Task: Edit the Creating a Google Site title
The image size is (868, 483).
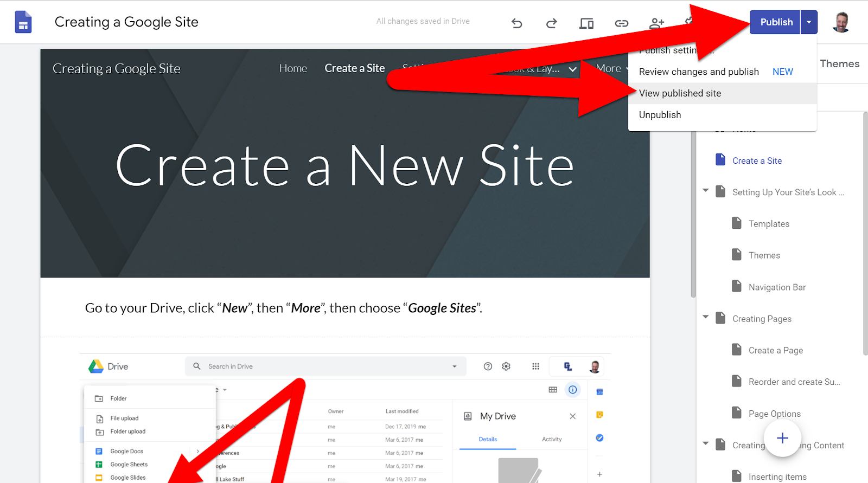Action: click(126, 22)
